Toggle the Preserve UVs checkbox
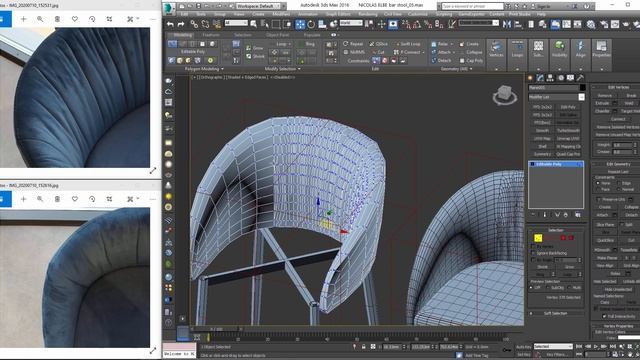The width and height of the screenshot is (640, 360). tap(599, 200)
